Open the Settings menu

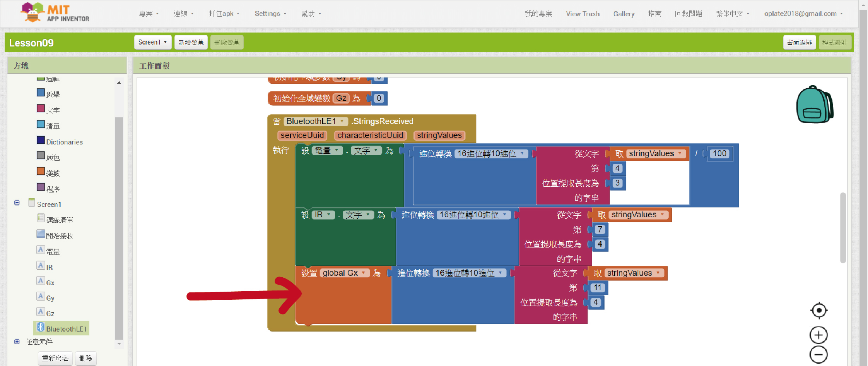(x=270, y=14)
